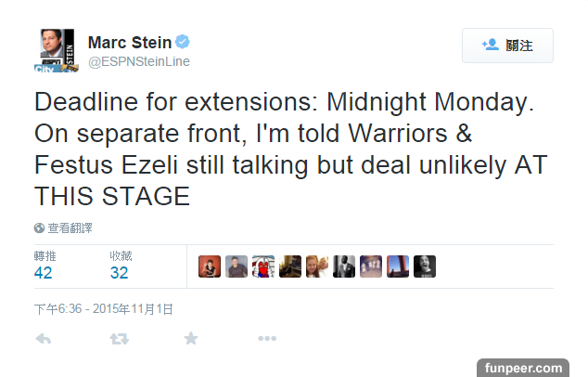Viewport: 588px width, 377px height.
Task: Click 查看翻譯 to view translation
Action: point(70,227)
